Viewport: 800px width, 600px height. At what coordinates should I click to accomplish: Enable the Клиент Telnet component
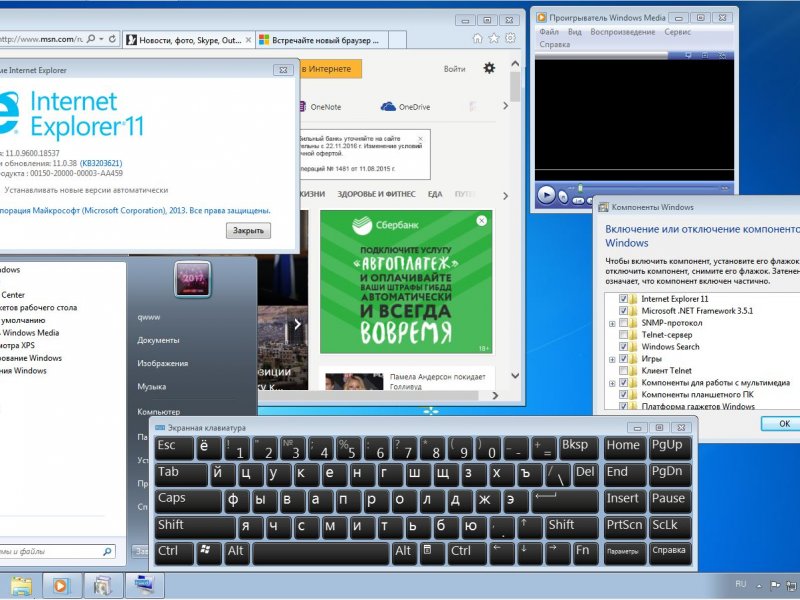coord(623,371)
